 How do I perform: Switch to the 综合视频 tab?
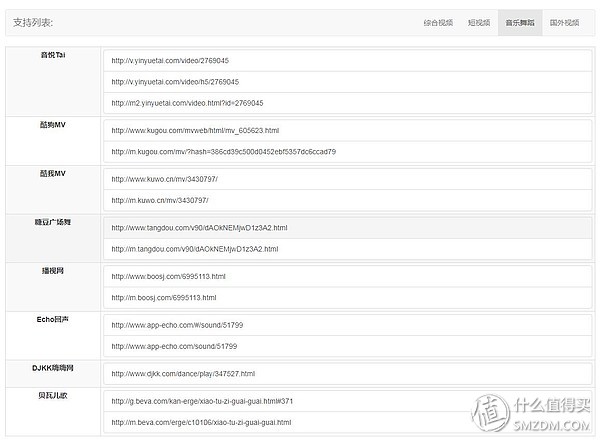click(x=438, y=23)
